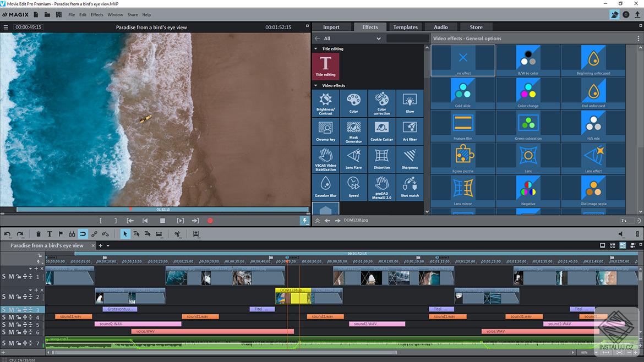Open the Gaussian Blur effect
This screenshot has height=362, width=644.
coord(325,187)
